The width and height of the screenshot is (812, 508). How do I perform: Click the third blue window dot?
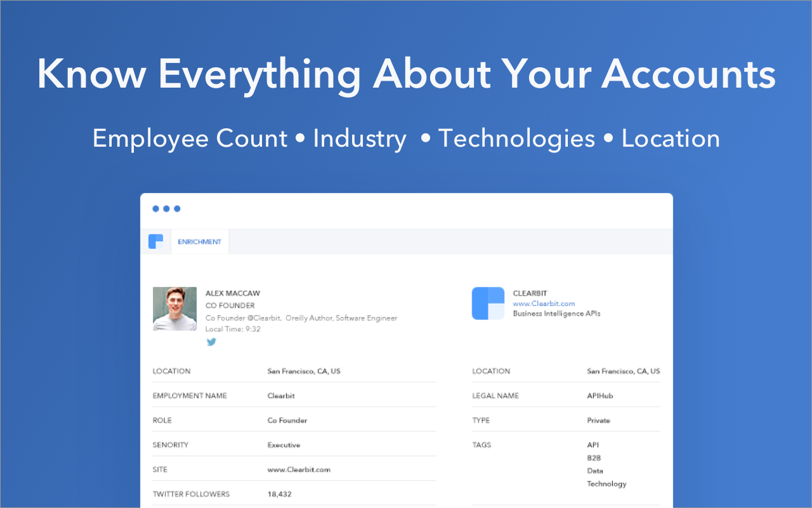click(177, 208)
